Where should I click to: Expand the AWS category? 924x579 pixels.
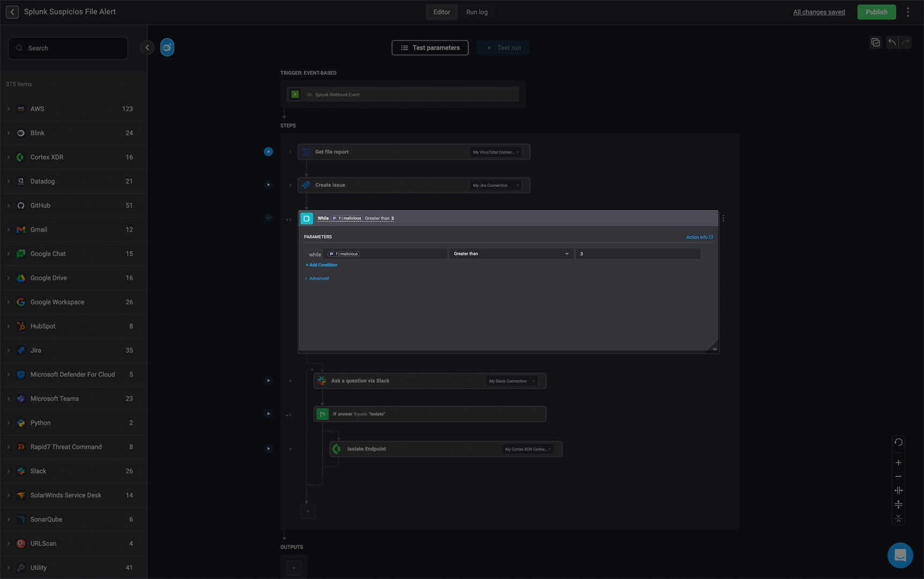tap(9, 109)
